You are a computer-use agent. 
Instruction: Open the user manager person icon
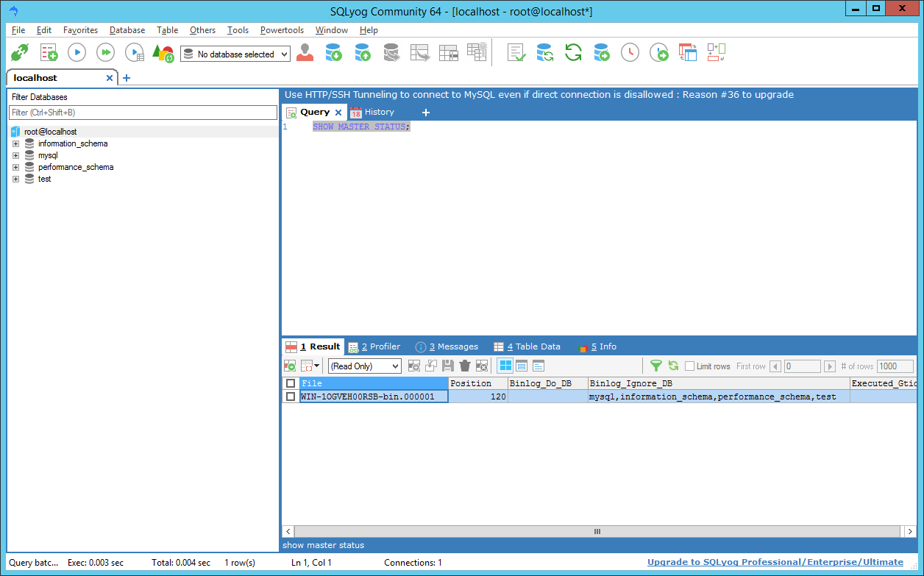[305, 53]
